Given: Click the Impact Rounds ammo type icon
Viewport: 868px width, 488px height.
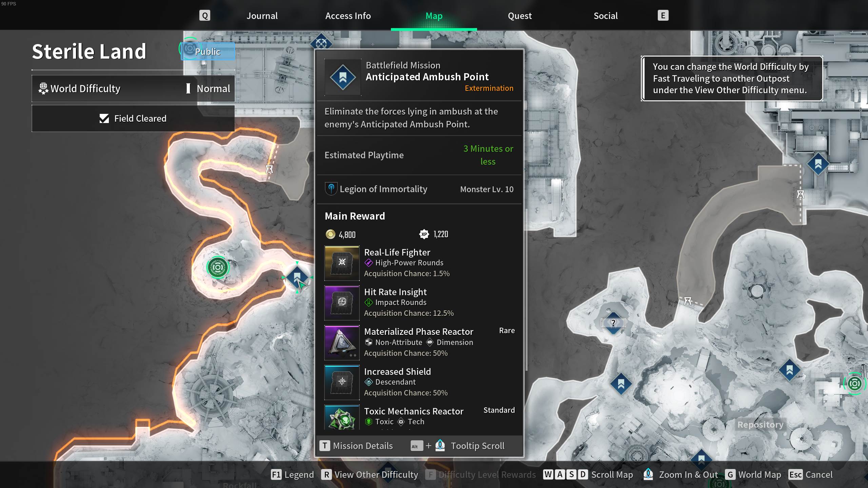Looking at the screenshot, I should point(369,302).
